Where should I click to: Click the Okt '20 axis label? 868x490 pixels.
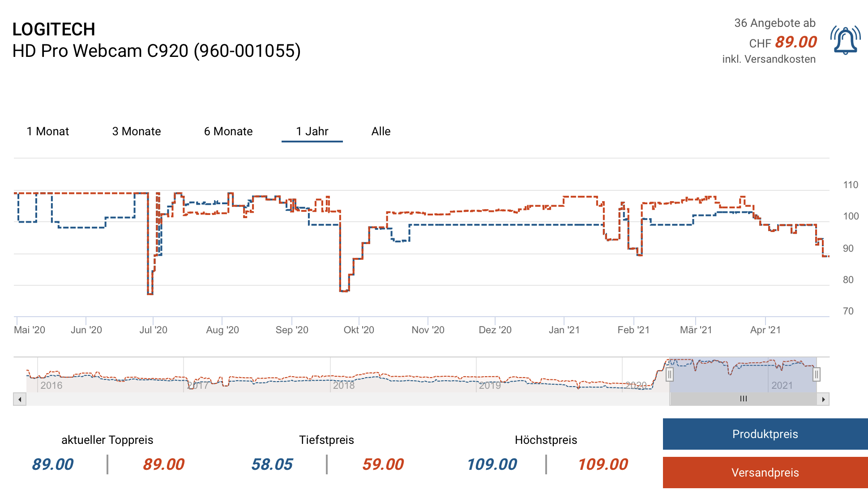359,330
